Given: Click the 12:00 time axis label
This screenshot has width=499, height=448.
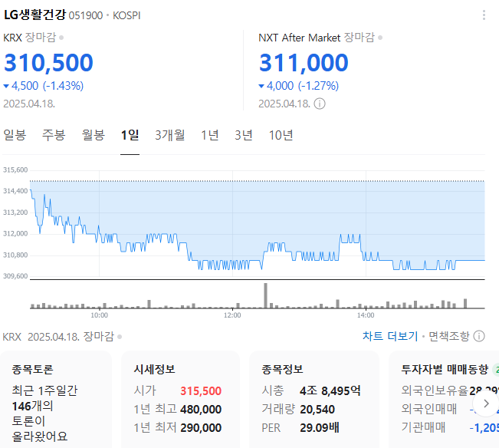Looking at the screenshot, I should 232,315.
